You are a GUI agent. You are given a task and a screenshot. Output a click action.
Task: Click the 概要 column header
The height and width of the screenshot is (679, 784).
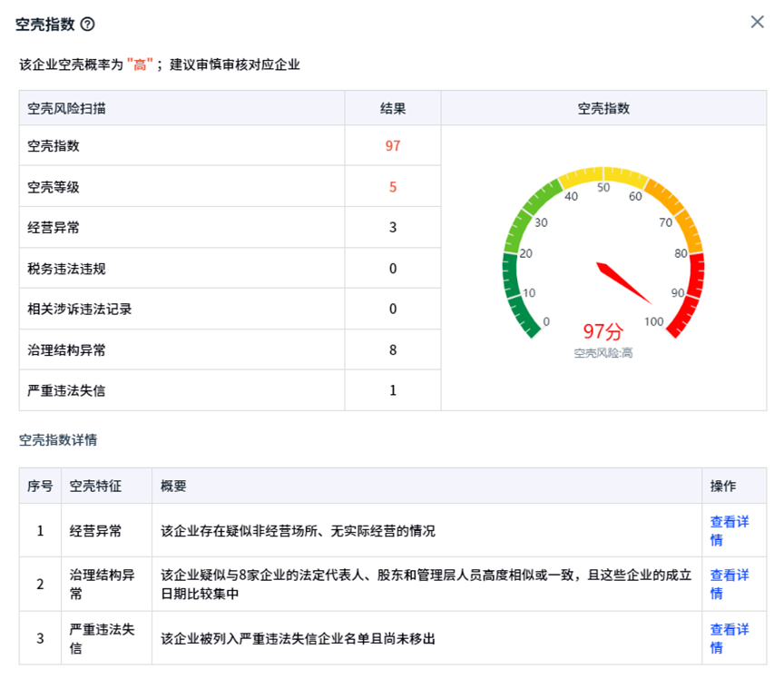(x=173, y=486)
